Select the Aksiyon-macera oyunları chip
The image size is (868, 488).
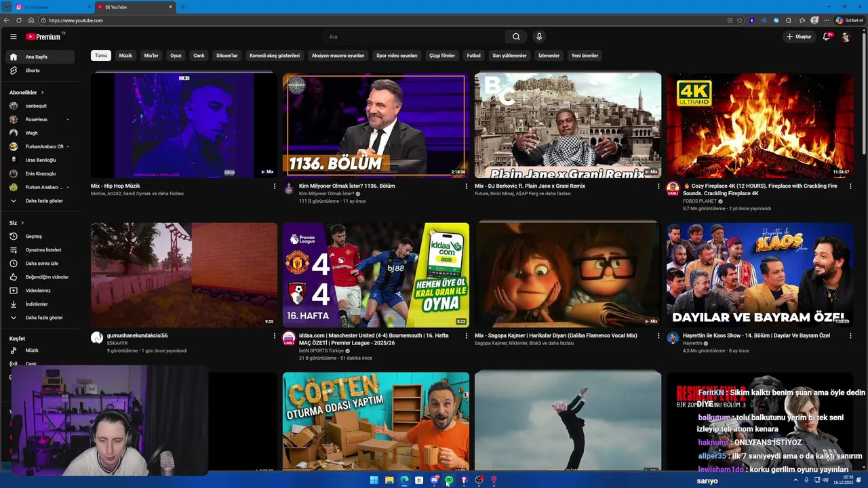(338, 56)
